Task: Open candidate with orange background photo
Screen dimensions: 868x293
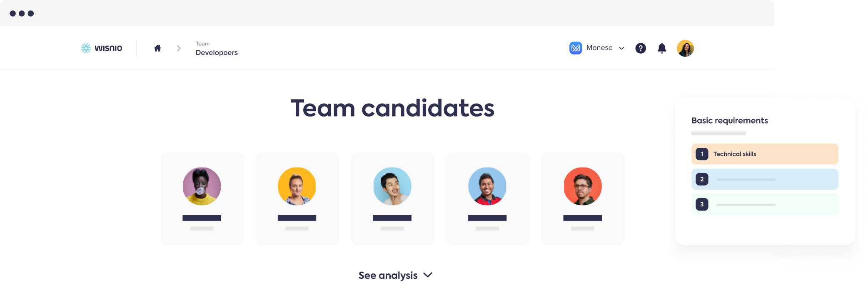Action: pos(297,186)
